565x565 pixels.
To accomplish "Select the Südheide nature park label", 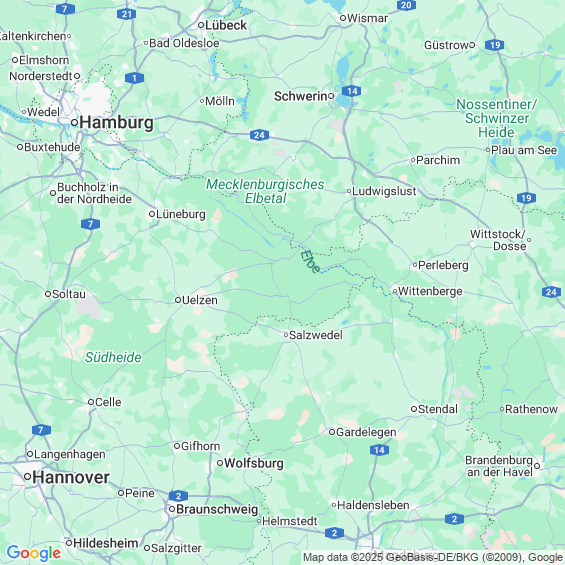I will click(113, 357).
